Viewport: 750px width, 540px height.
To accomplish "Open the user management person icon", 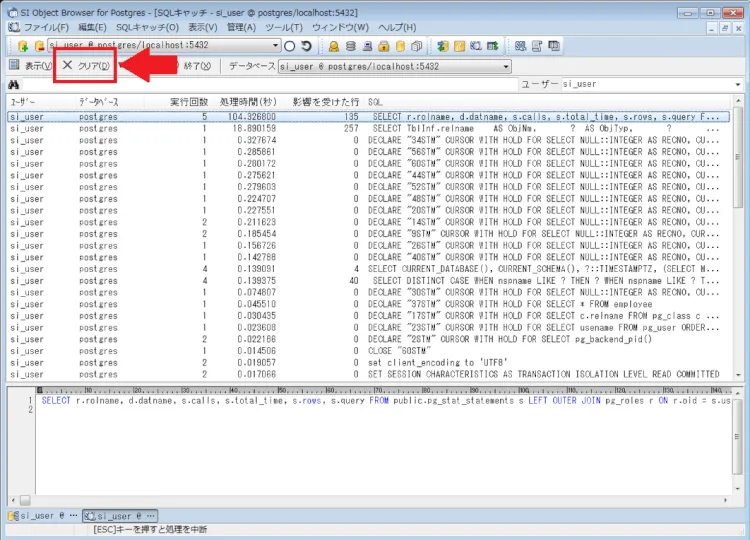I will coord(334,46).
